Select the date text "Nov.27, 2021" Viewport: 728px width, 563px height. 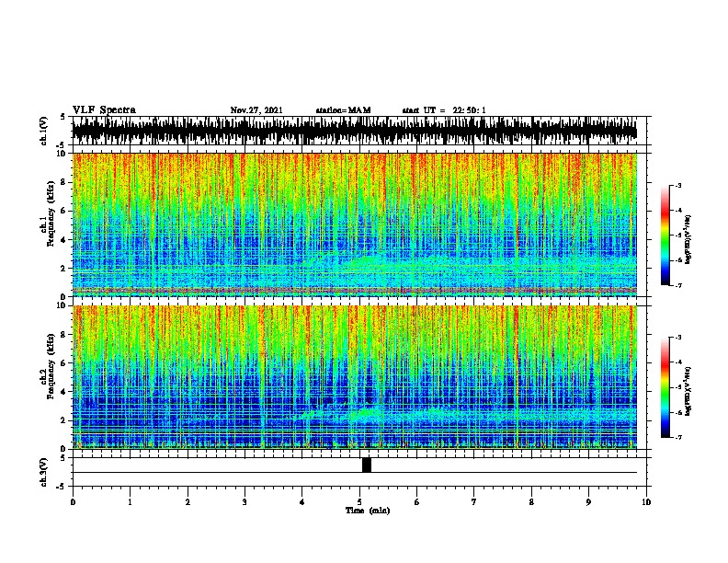point(256,110)
